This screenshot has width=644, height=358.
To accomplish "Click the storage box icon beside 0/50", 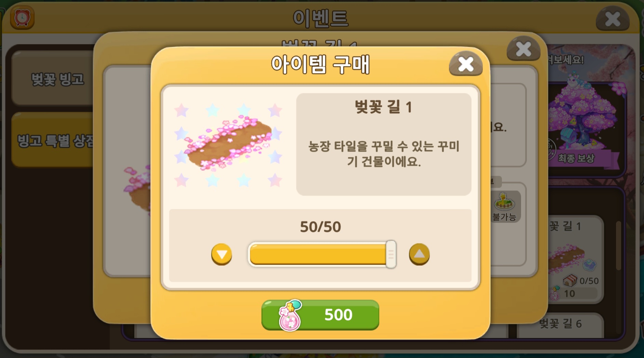I will [570, 280].
